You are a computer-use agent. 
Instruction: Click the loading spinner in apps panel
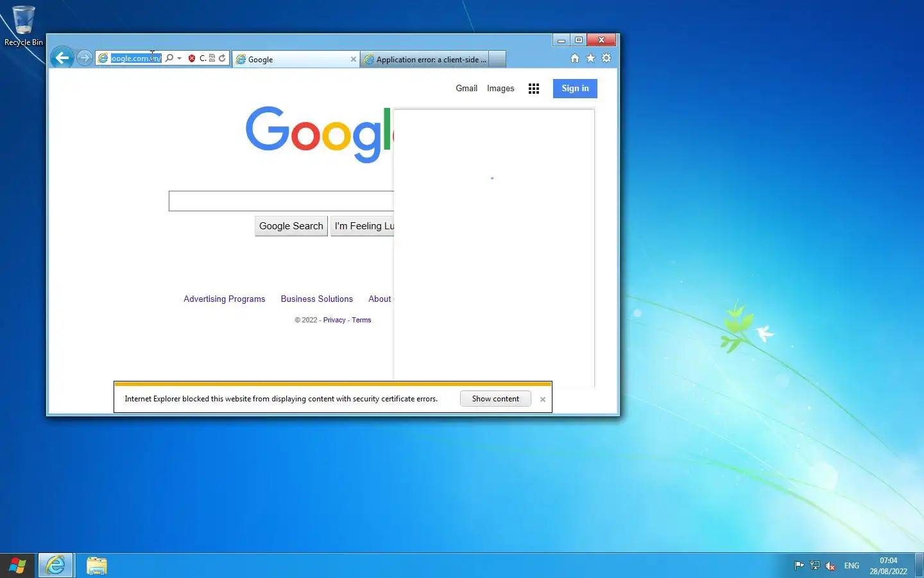[x=492, y=178]
